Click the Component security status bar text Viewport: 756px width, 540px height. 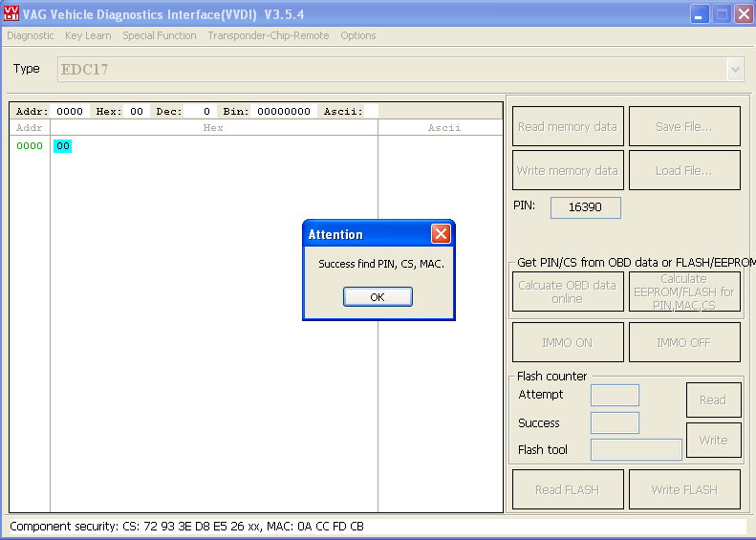pyautogui.click(x=186, y=526)
